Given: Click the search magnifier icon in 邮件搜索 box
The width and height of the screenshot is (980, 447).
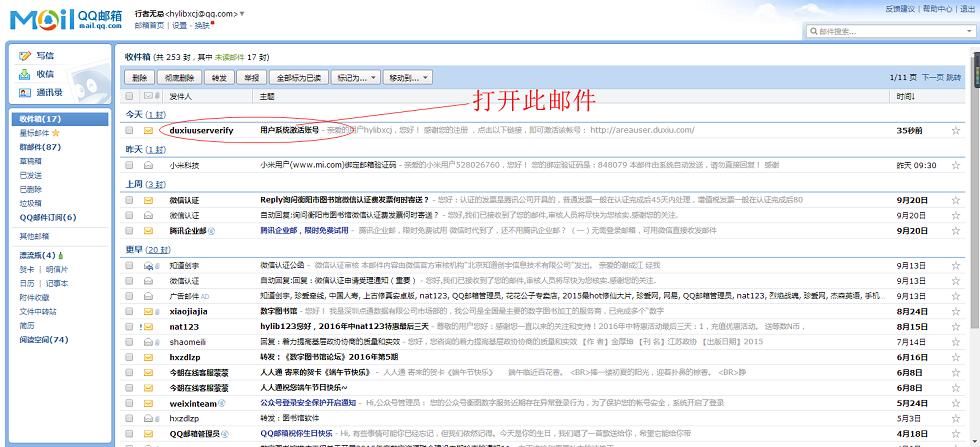Looking at the screenshot, I should (814, 31).
